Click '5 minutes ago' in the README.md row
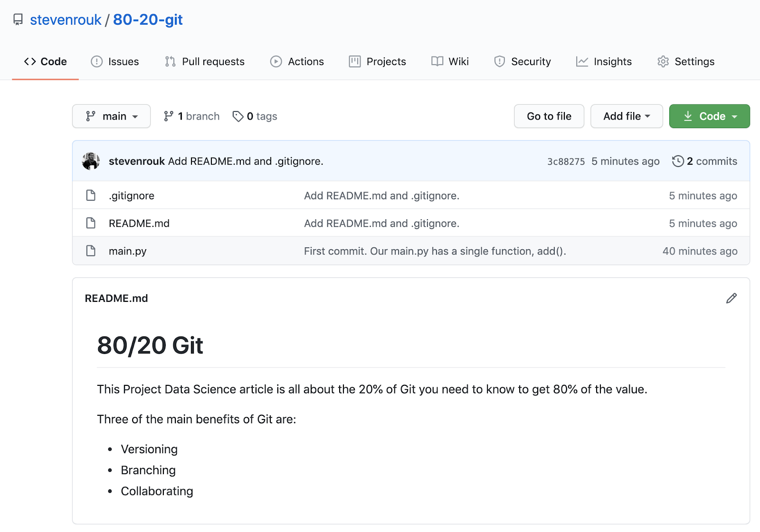760x532 pixels. (x=703, y=223)
